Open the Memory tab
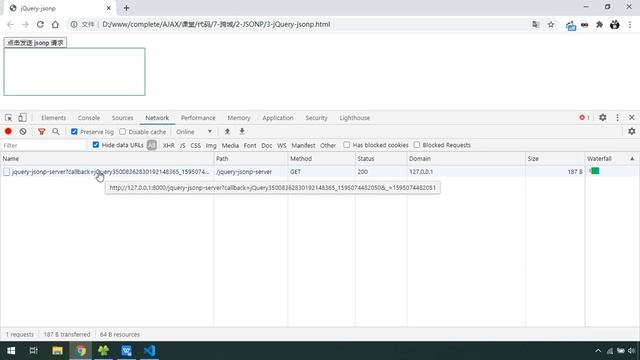Screen dimensions: 640x360 (x=239, y=118)
